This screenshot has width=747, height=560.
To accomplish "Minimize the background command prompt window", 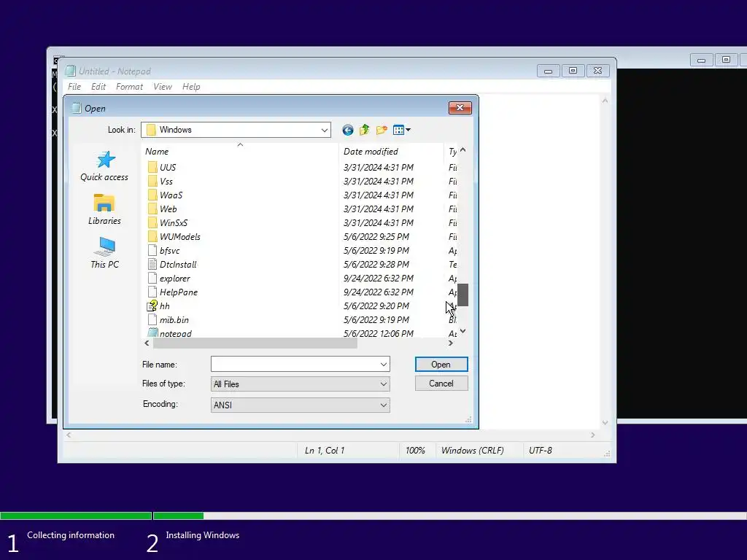I will 701,60.
